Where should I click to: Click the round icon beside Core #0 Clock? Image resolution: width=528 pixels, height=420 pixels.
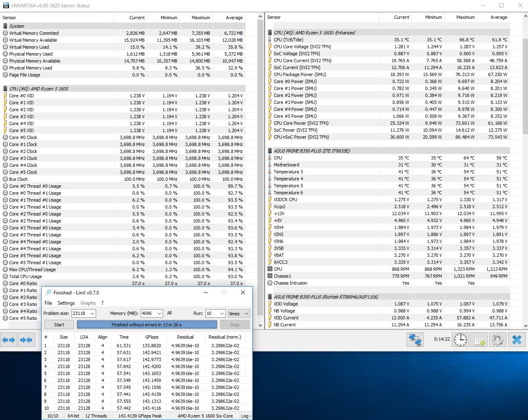5,137
